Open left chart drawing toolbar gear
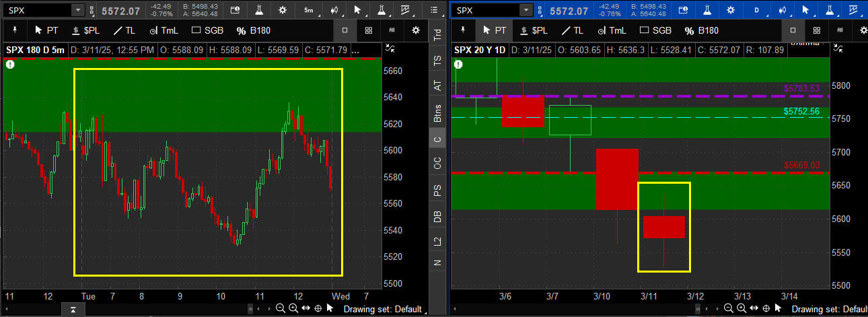The image size is (868, 317). [x=416, y=30]
